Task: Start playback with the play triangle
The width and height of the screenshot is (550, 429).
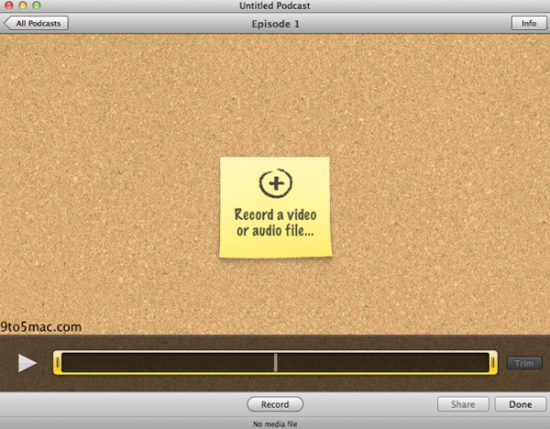Action: pyautogui.click(x=27, y=363)
